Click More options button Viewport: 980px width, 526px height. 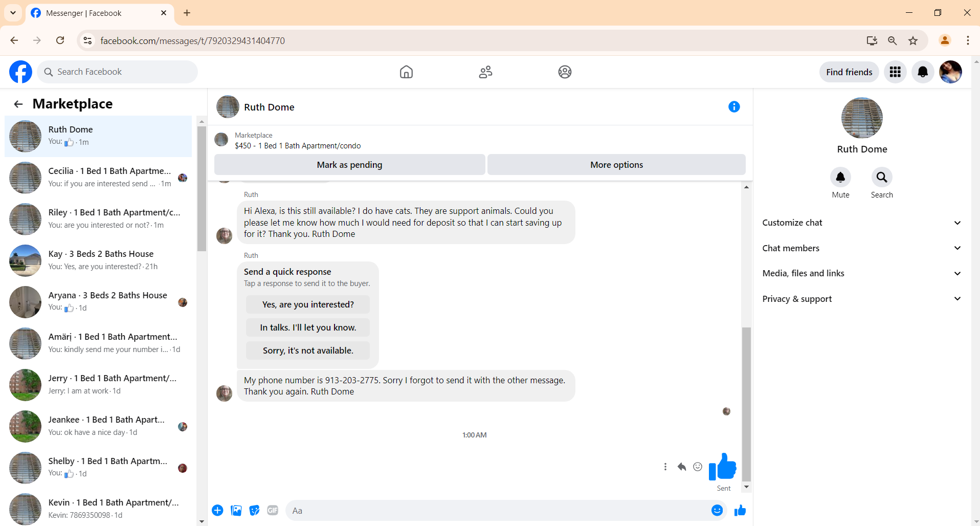pos(616,165)
